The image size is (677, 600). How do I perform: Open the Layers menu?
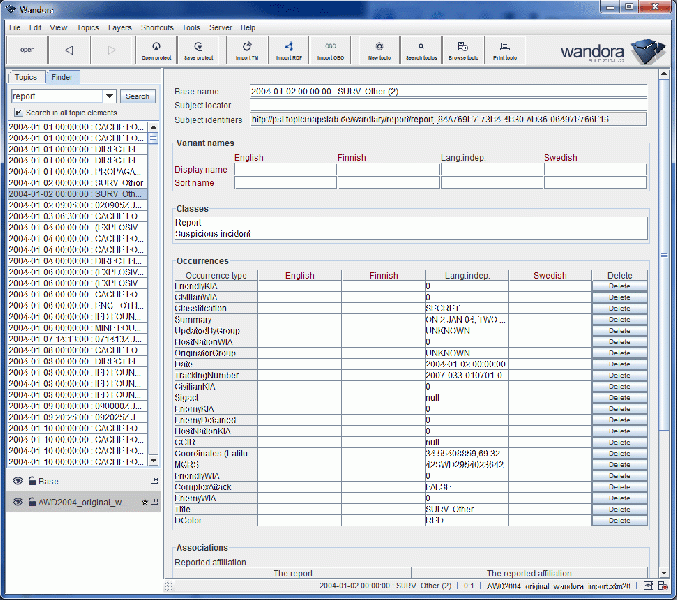click(119, 28)
